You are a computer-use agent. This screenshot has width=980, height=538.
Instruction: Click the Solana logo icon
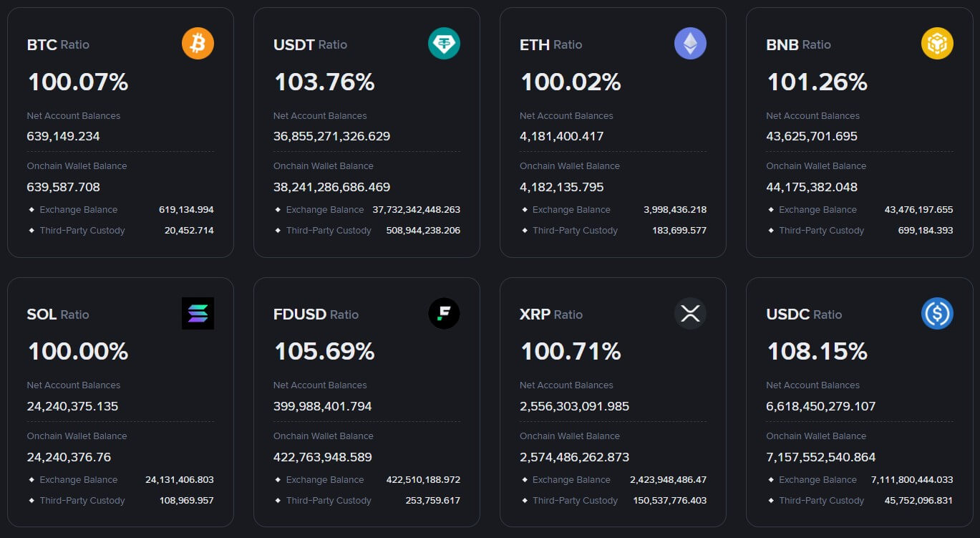pos(198,314)
